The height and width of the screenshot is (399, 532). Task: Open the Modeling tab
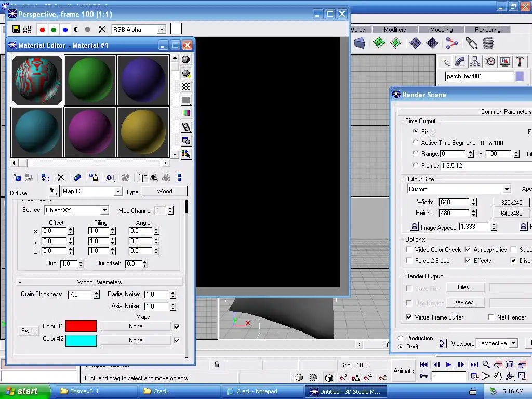(x=441, y=30)
